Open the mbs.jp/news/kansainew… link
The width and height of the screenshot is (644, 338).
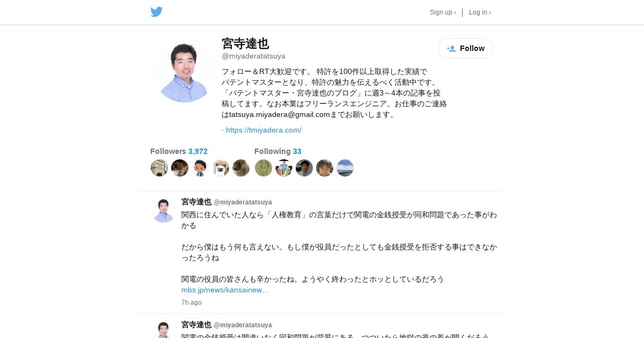pos(225,290)
